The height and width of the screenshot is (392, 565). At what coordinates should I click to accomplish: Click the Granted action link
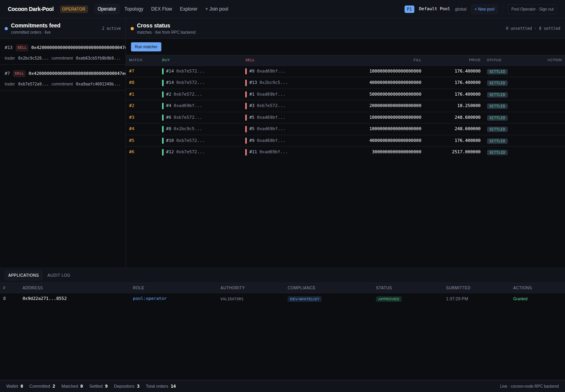pyautogui.click(x=520, y=299)
